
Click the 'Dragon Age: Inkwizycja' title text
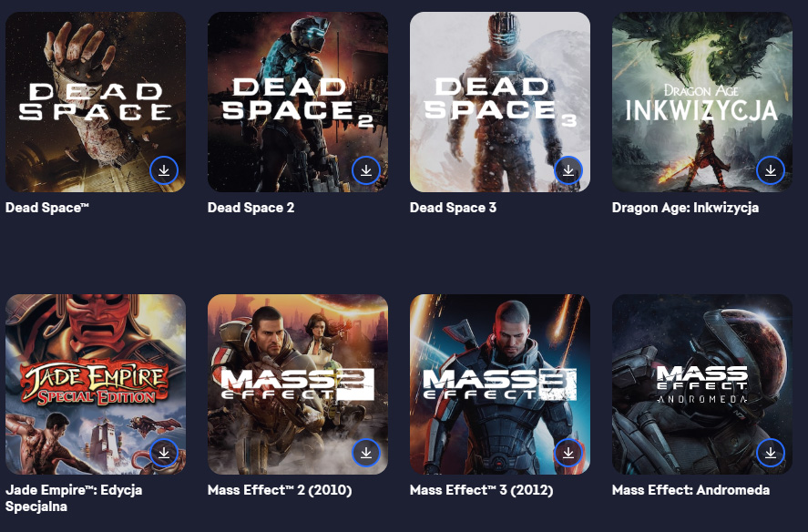685,208
